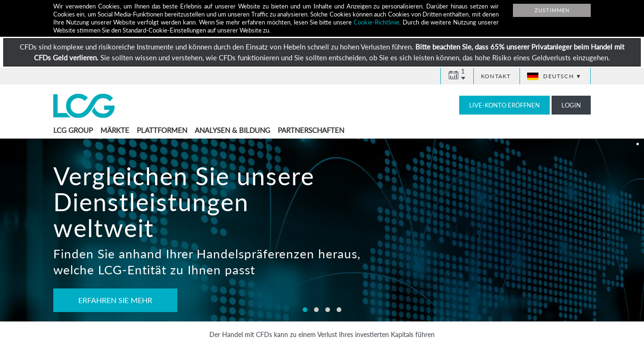The image size is (644, 362).
Task: Click Live-Konto eröffnen button
Action: (x=504, y=105)
